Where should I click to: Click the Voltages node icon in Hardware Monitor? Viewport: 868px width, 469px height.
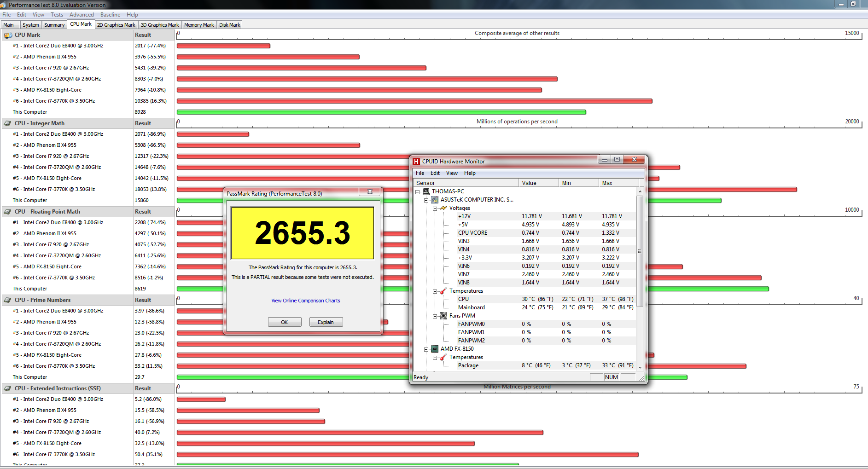pyautogui.click(x=443, y=208)
